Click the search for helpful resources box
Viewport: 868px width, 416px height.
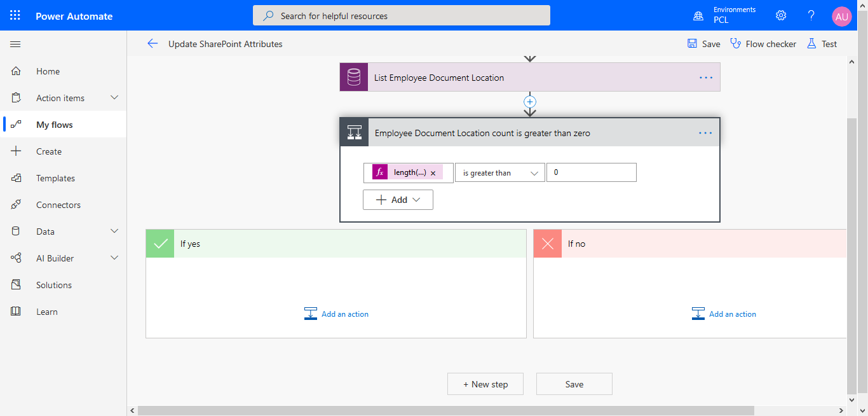[x=402, y=16]
